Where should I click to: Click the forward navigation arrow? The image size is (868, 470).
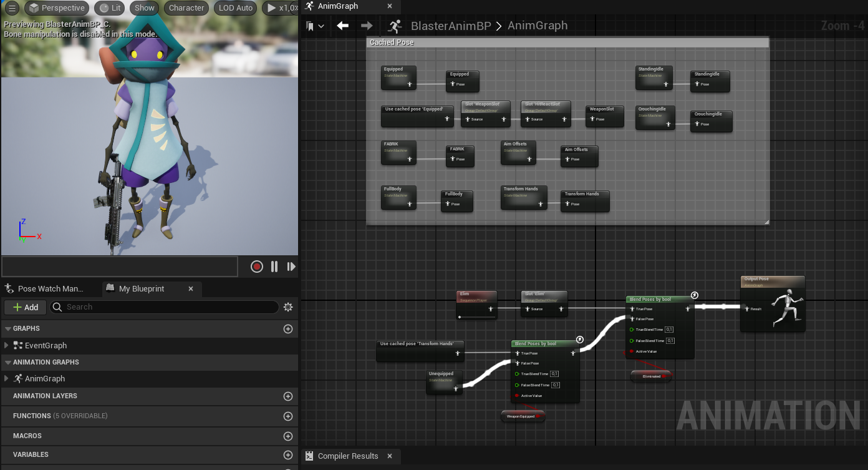click(x=367, y=26)
